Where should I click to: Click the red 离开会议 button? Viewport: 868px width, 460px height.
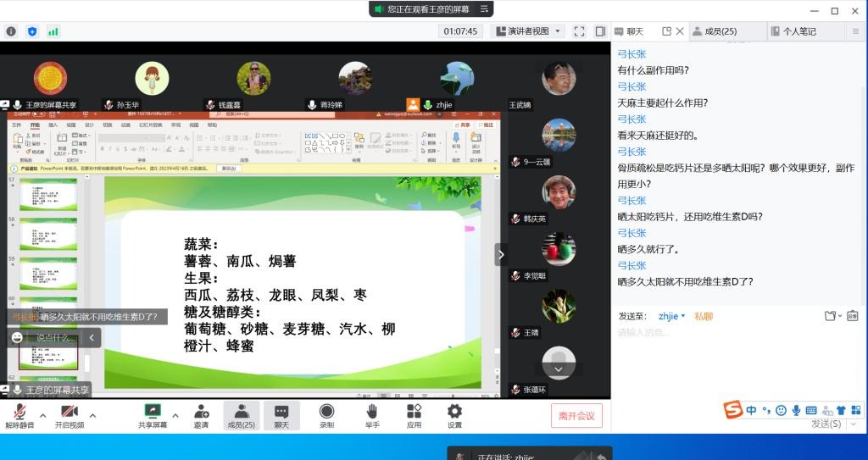pyautogui.click(x=576, y=415)
